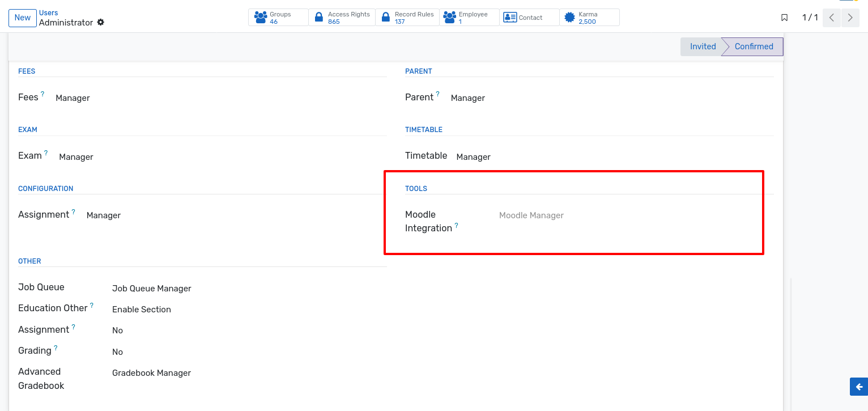Open the Employee stat button
This screenshot has width=868, height=411.
(469, 18)
